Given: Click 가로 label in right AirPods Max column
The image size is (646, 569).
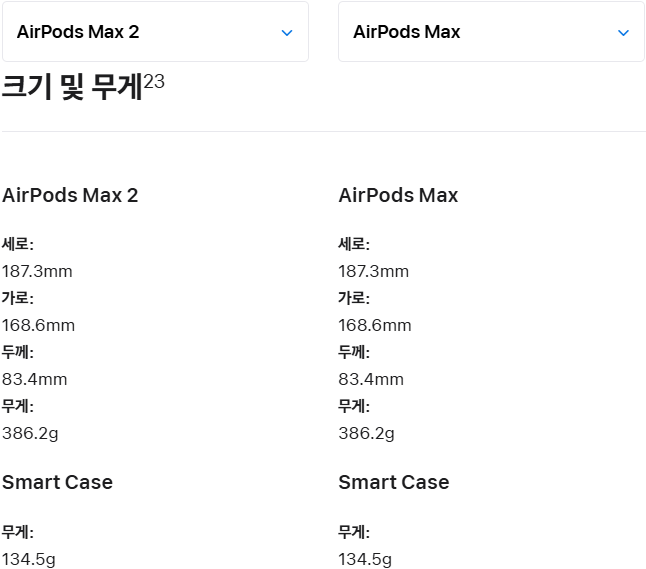Looking at the screenshot, I should click(x=354, y=298).
